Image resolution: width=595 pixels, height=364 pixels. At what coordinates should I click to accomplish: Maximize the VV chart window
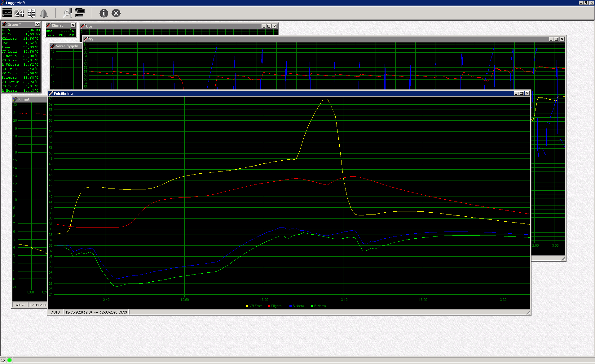[557, 39]
